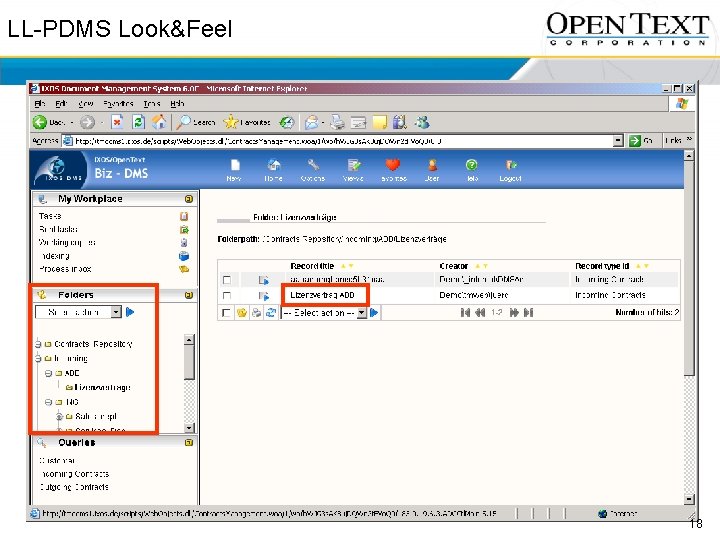Open the Incoming Contracts query

coord(75,474)
